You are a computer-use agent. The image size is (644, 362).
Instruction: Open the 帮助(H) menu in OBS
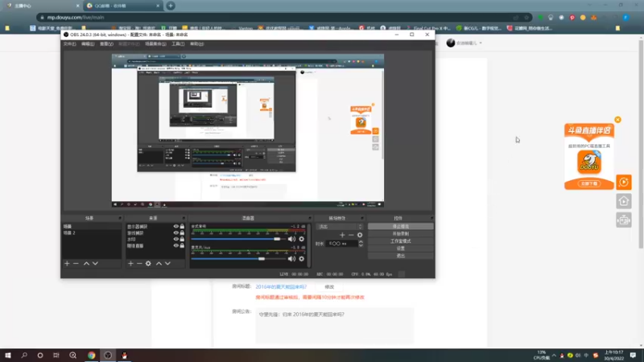[196, 44]
